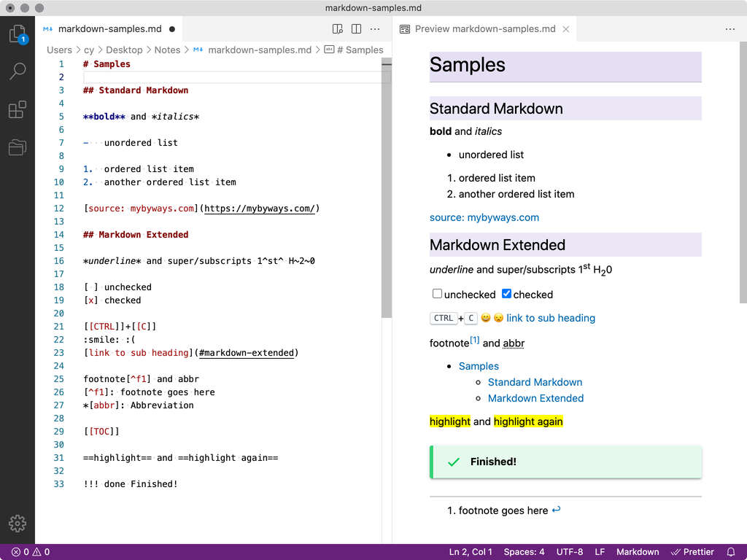
Task: Open the Search view in activity bar
Action: coord(18,71)
